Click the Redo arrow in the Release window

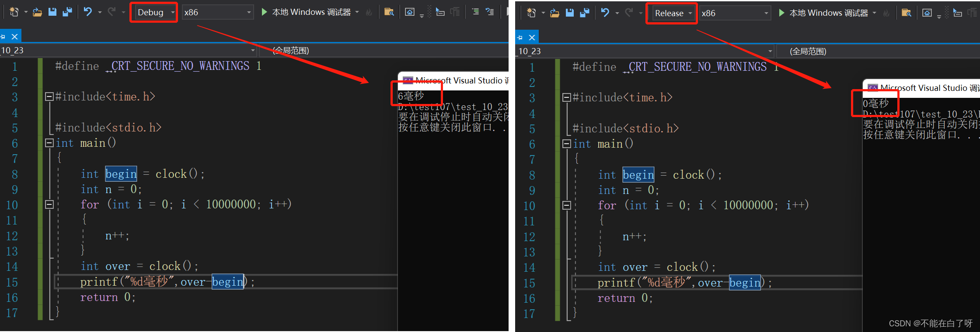pyautogui.click(x=629, y=13)
